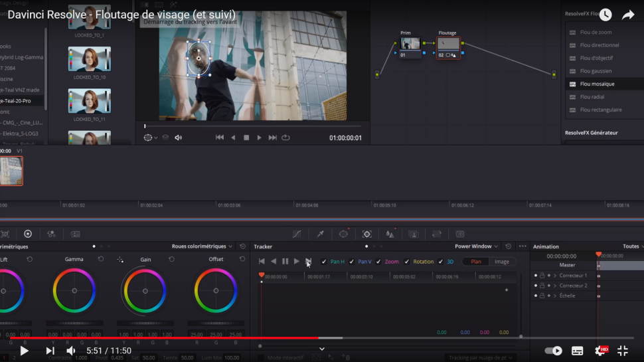Viewport: 644px width, 362px height.
Task: Pick white point crosshair near Gain
Action: click(x=120, y=259)
